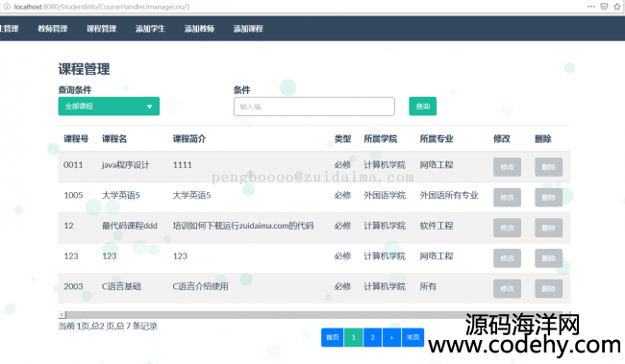Screen dimensions: 625x364
Task: Open the 教师管理 menu item
Action: (53, 29)
